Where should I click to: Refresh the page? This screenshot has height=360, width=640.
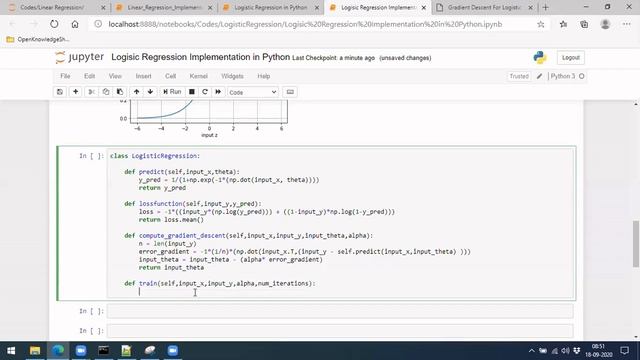54,24
